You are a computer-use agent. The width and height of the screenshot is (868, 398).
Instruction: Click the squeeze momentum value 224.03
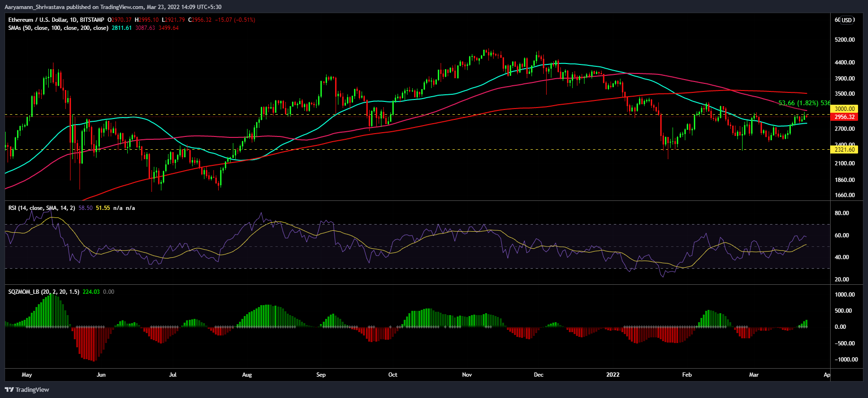(x=91, y=292)
